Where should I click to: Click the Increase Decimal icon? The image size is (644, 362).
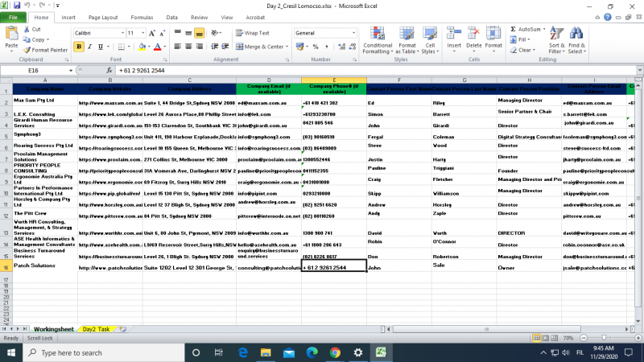pos(341,47)
